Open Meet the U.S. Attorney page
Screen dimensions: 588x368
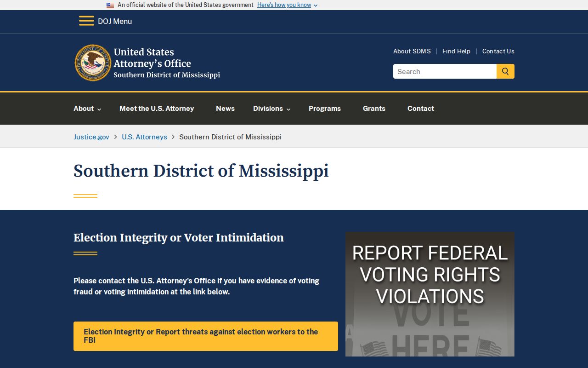(157, 109)
